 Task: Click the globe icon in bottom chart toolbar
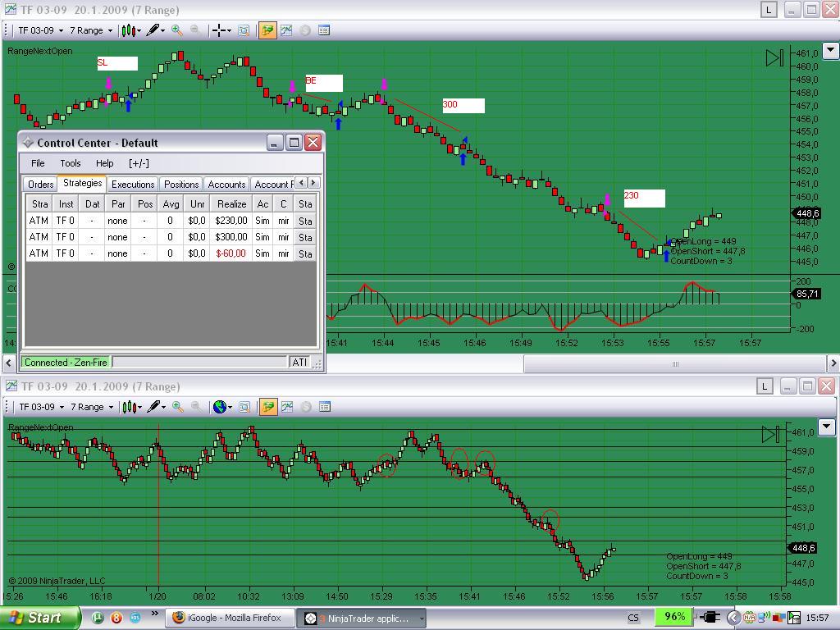[219, 407]
